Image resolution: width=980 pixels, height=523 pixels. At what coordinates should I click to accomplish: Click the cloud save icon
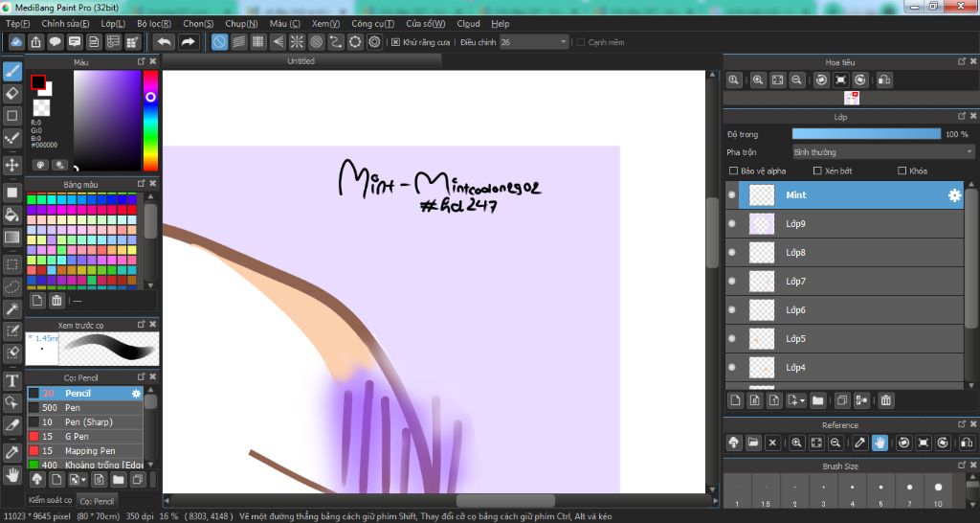click(x=16, y=42)
